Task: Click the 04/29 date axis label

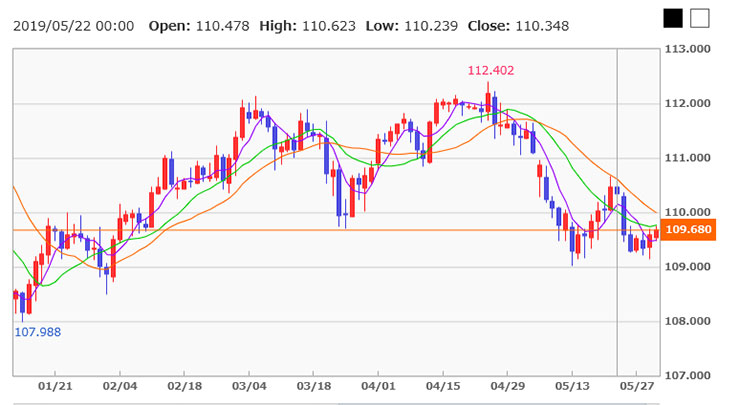Action: [507, 386]
